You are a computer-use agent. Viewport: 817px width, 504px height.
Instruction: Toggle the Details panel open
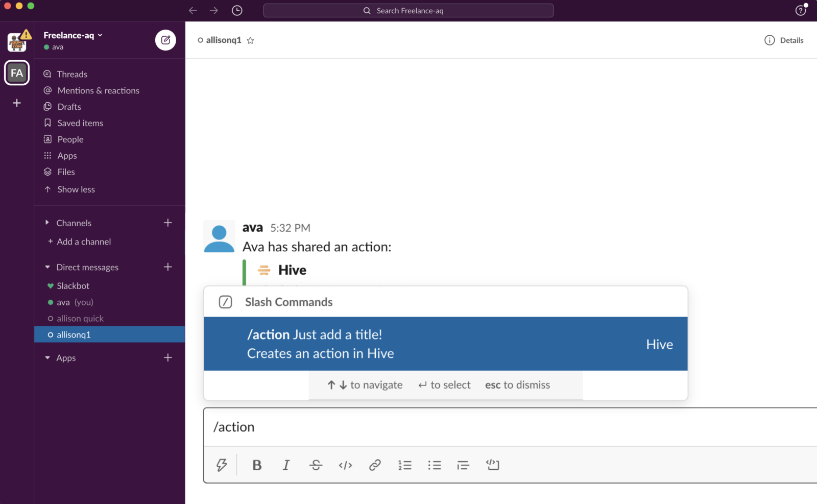pos(784,40)
